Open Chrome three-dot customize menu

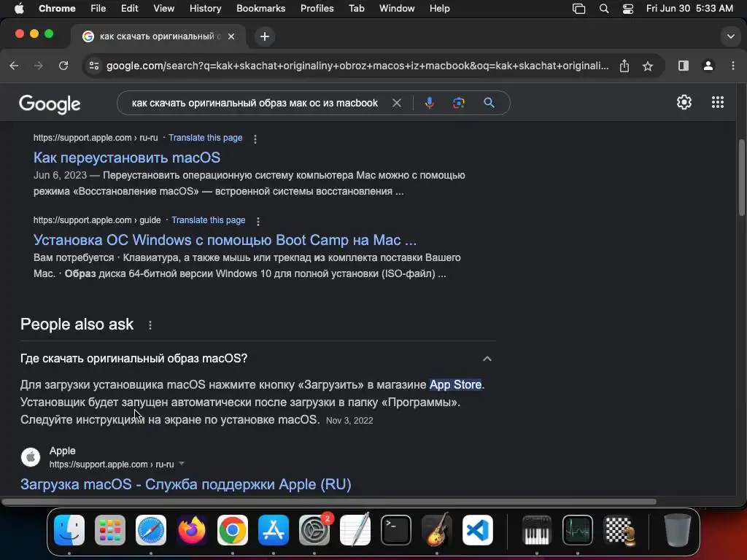coord(732,66)
